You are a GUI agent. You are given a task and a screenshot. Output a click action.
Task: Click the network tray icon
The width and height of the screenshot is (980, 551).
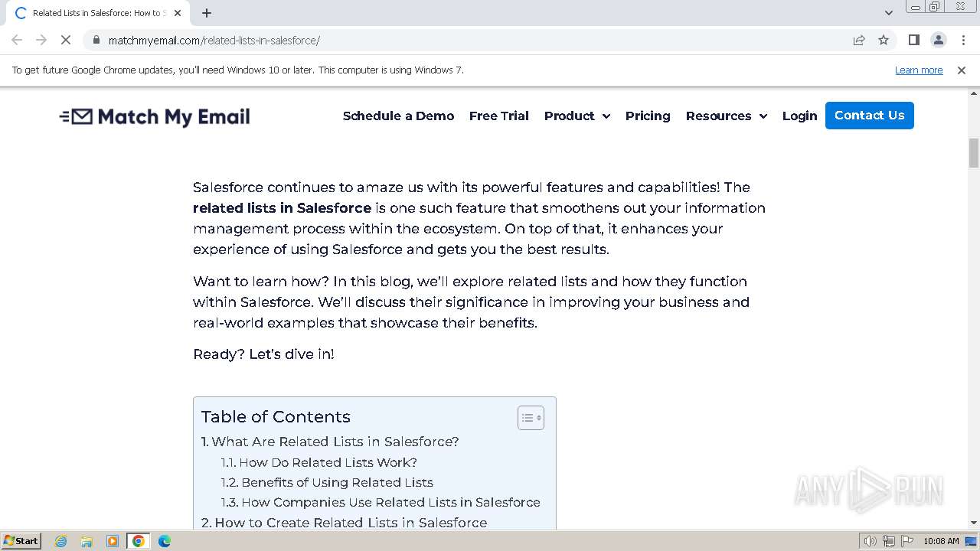[x=889, y=541]
